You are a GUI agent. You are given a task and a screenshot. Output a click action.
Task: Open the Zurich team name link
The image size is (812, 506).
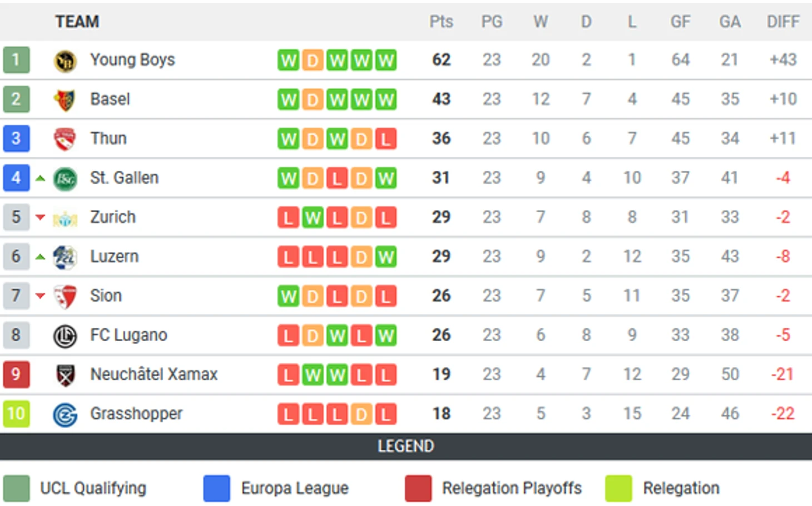(x=113, y=217)
